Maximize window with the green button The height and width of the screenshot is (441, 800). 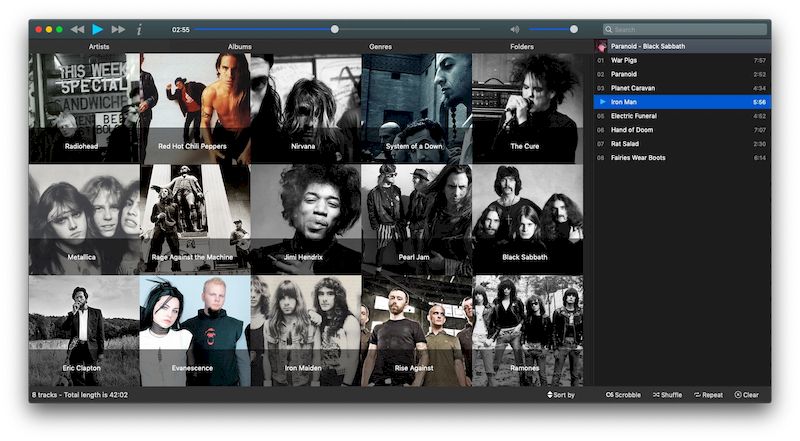pyautogui.click(x=60, y=30)
